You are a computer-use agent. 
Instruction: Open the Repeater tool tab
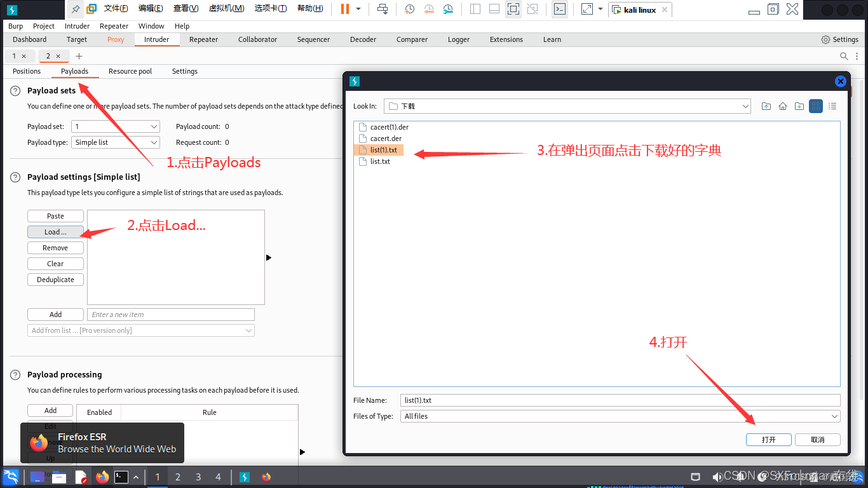pos(203,39)
